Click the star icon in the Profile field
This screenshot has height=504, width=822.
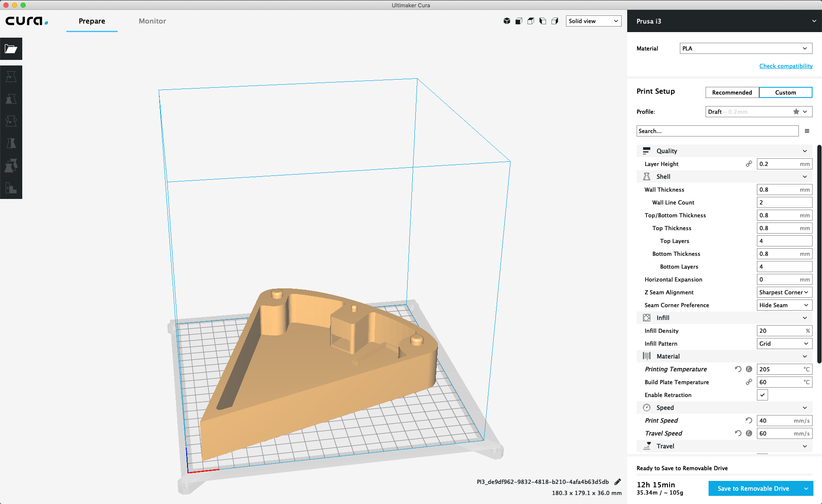coord(796,112)
